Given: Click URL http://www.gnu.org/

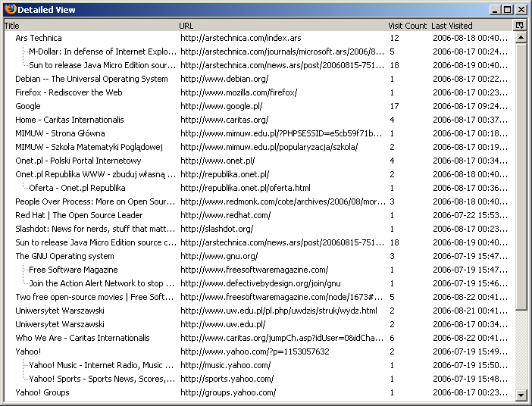Looking at the screenshot, I should coord(219,256).
